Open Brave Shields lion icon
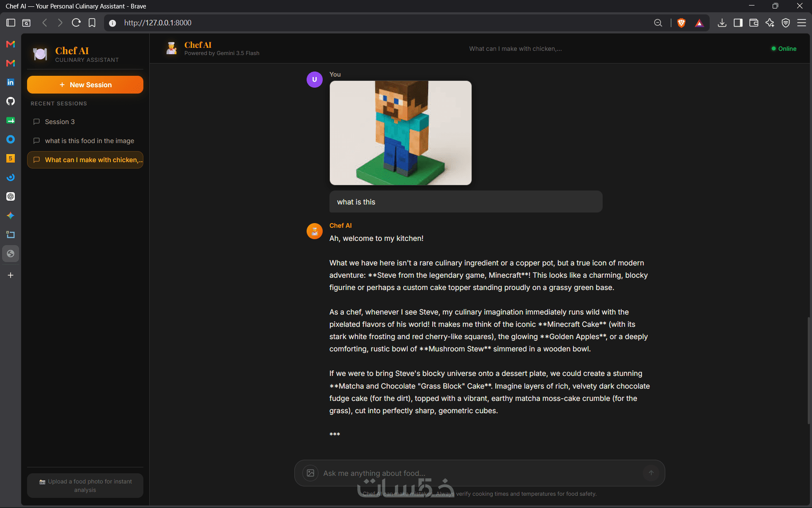This screenshot has width=812, height=508. pos(681,23)
